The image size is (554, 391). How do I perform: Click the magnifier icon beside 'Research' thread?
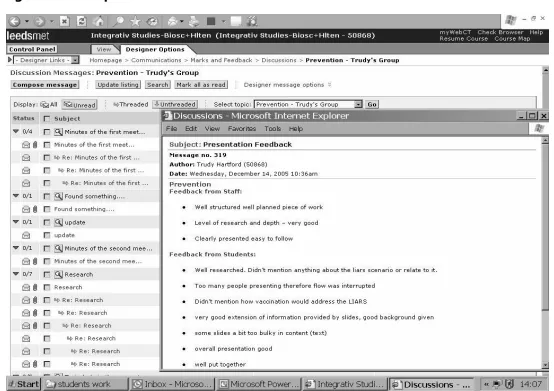click(58, 274)
